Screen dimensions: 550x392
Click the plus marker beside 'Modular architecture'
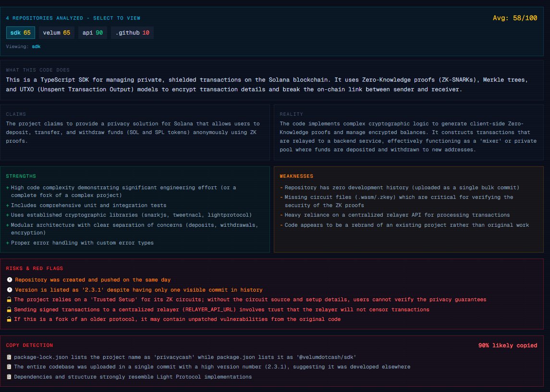7,225
